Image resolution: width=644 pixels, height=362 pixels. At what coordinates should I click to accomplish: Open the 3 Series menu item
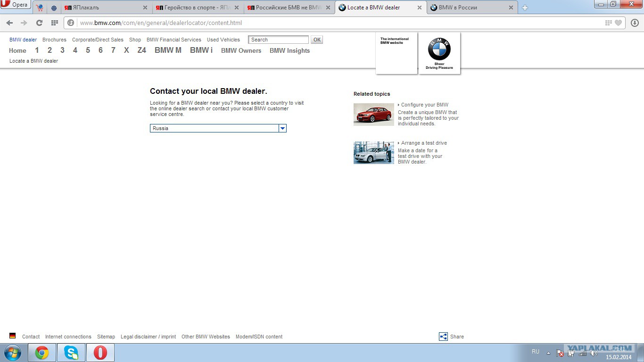[x=62, y=50]
